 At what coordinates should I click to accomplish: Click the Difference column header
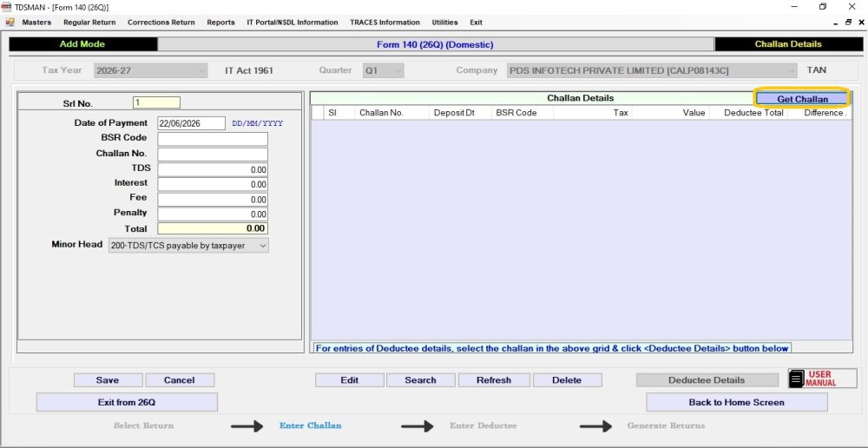[x=820, y=112]
